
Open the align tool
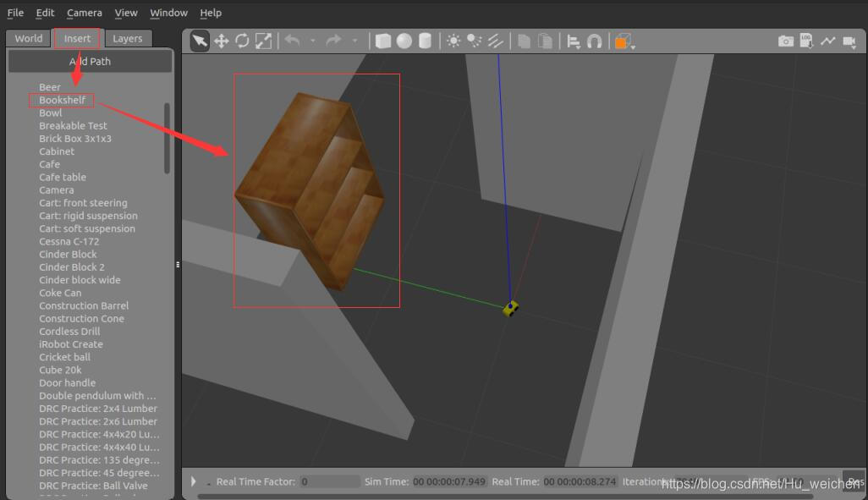(574, 41)
